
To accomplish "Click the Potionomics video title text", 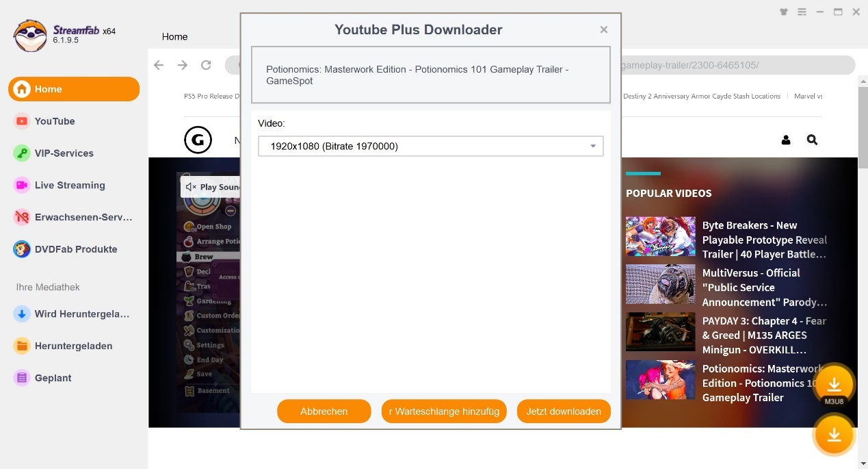I will (x=417, y=75).
